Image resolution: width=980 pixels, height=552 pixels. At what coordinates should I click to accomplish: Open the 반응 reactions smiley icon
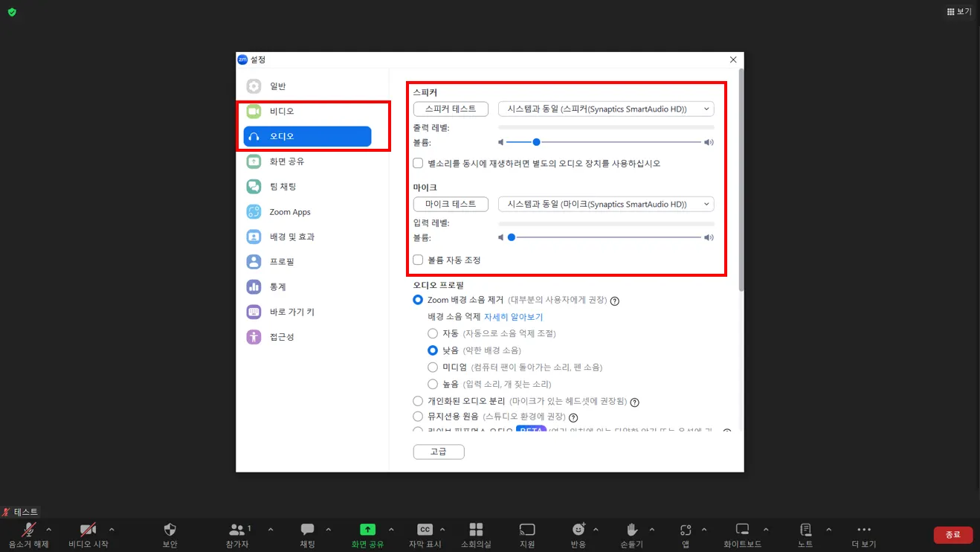[x=578, y=530]
